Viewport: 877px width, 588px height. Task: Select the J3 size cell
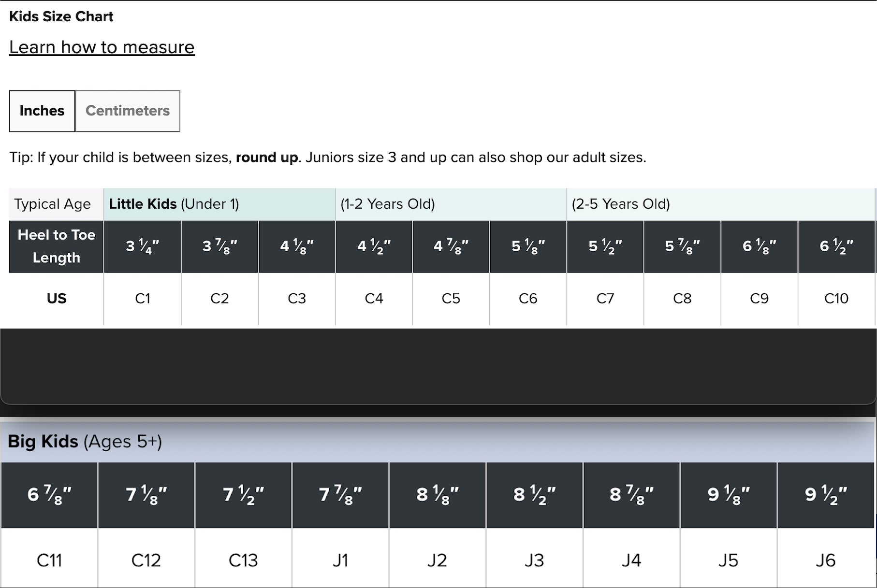(534, 560)
